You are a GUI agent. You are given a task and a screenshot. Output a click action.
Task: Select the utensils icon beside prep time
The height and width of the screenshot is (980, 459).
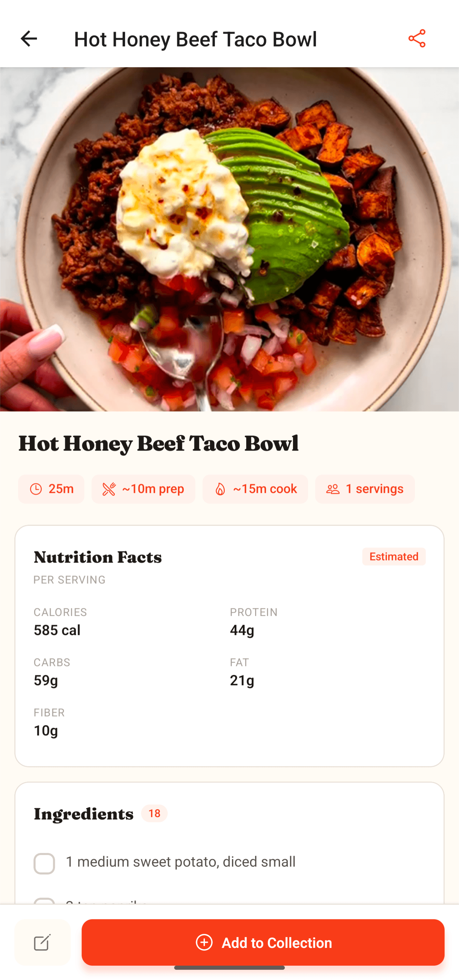[109, 489]
